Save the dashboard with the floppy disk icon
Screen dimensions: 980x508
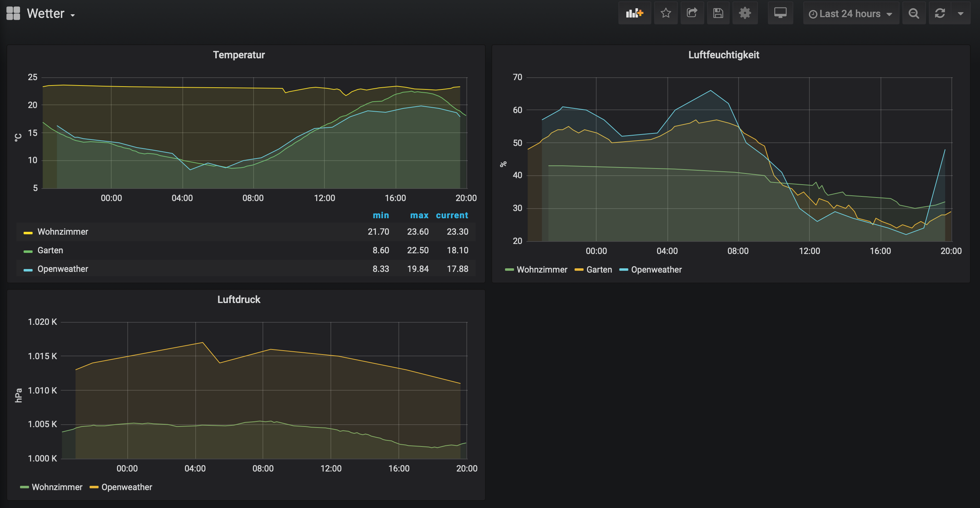tap(718, 13)
